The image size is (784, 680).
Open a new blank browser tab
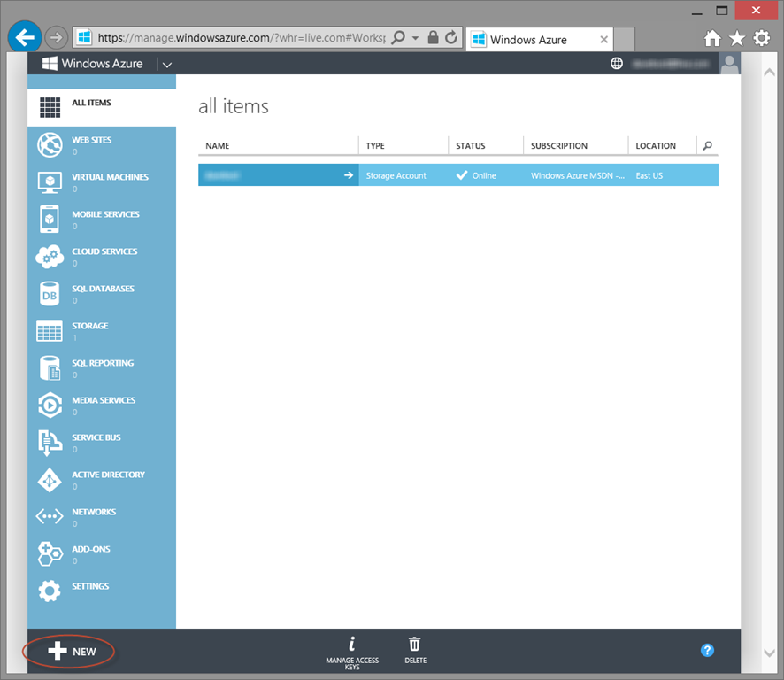pyautogui.click(x=624, y=40)
